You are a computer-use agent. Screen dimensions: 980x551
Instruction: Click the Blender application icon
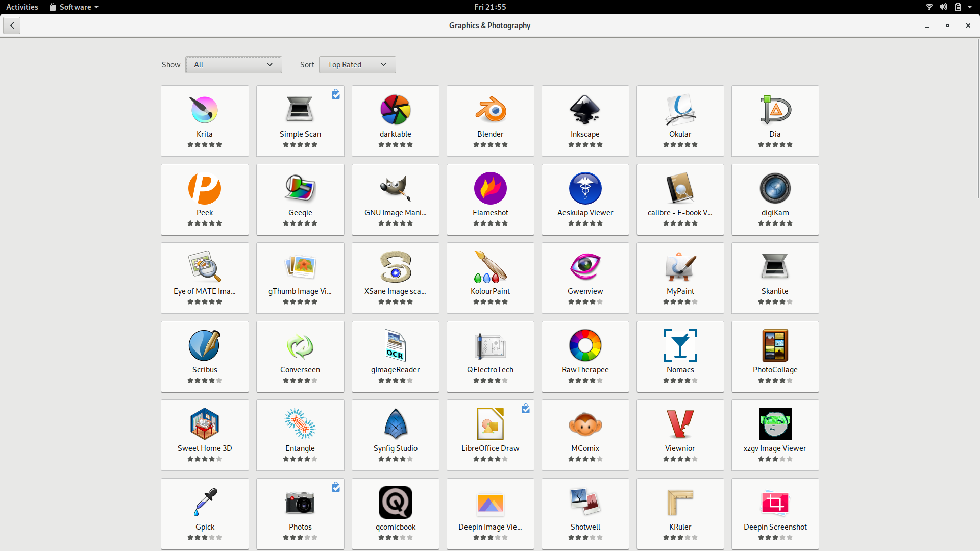pyautogui.click(x=490, y=110)
